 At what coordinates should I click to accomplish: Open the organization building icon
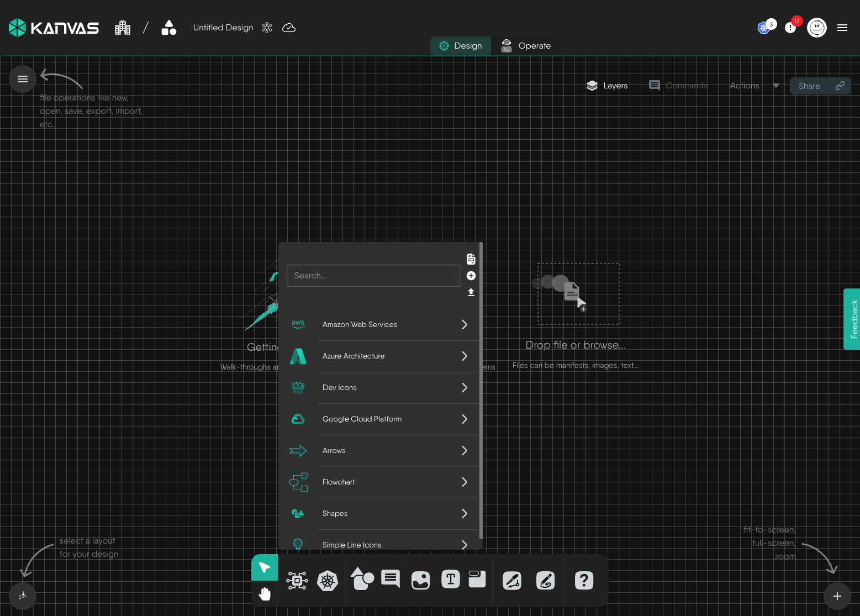(123, 28)
